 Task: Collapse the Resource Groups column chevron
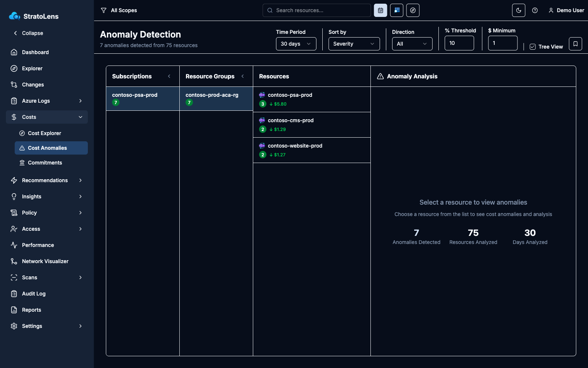click(243, 76)
